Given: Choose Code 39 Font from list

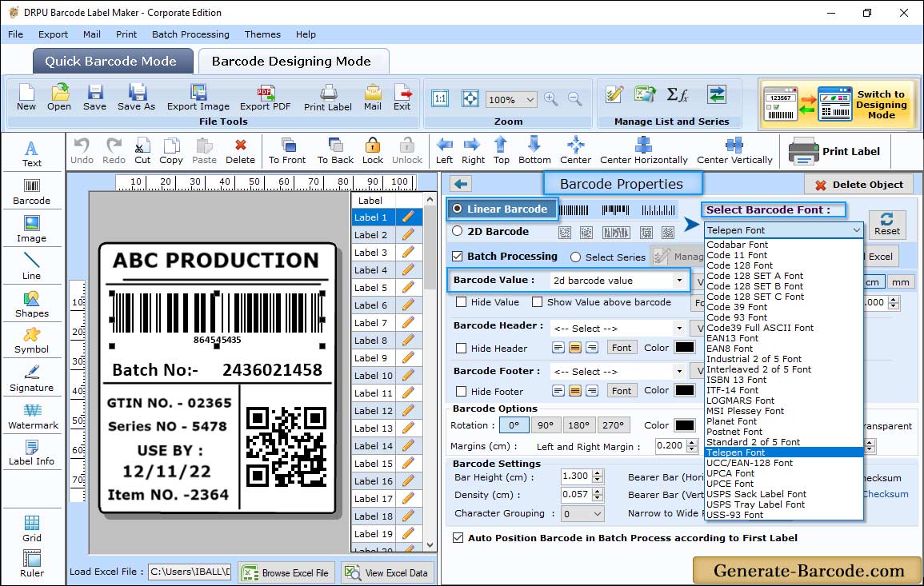Looking at the screenshot, I should pos(737,307).
